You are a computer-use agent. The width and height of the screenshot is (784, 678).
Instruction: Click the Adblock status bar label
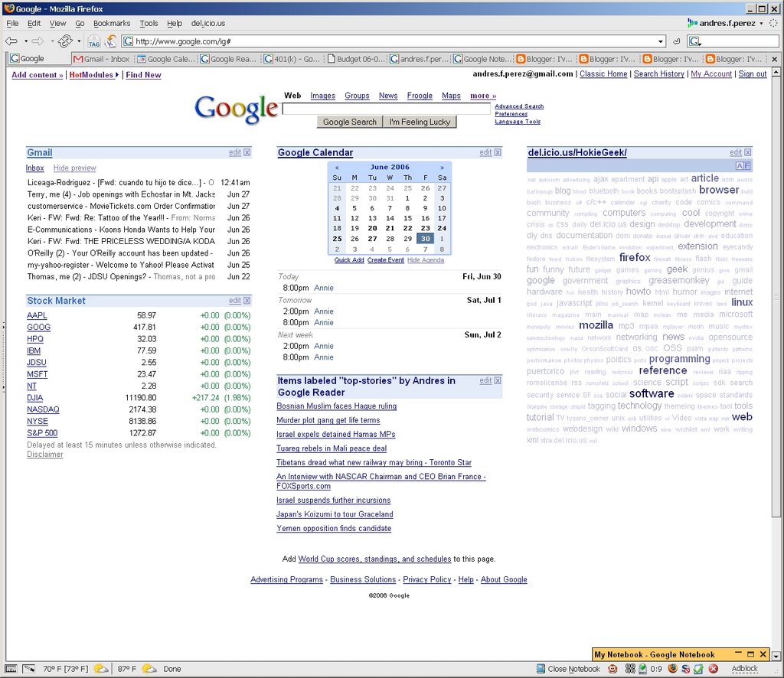click(x=744, y=669)
